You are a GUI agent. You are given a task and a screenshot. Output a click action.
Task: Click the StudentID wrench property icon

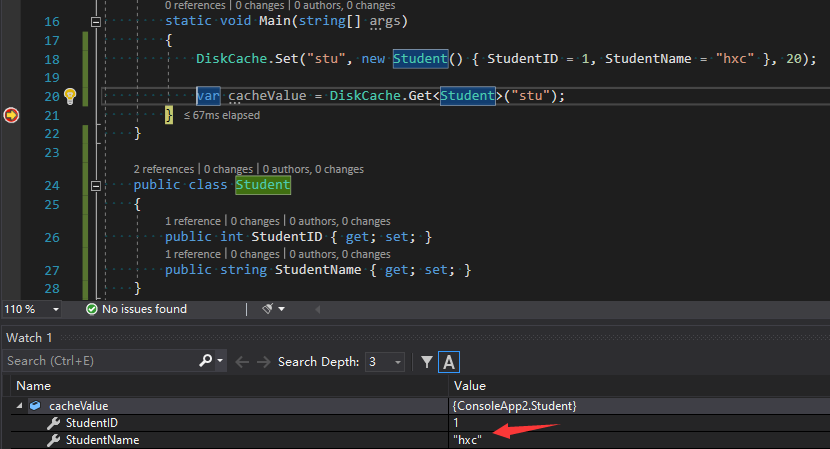(x=53, y=423)
